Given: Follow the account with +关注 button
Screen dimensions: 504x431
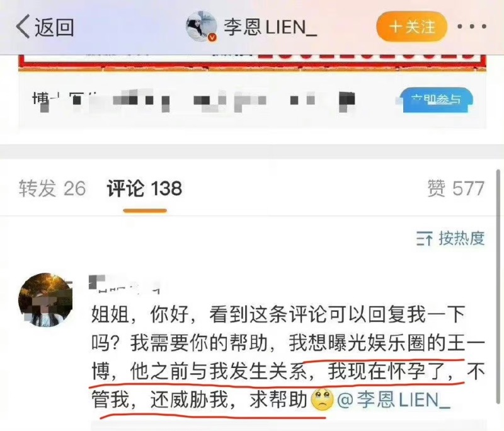Looking at the screenshot, I should click(412, 26).
